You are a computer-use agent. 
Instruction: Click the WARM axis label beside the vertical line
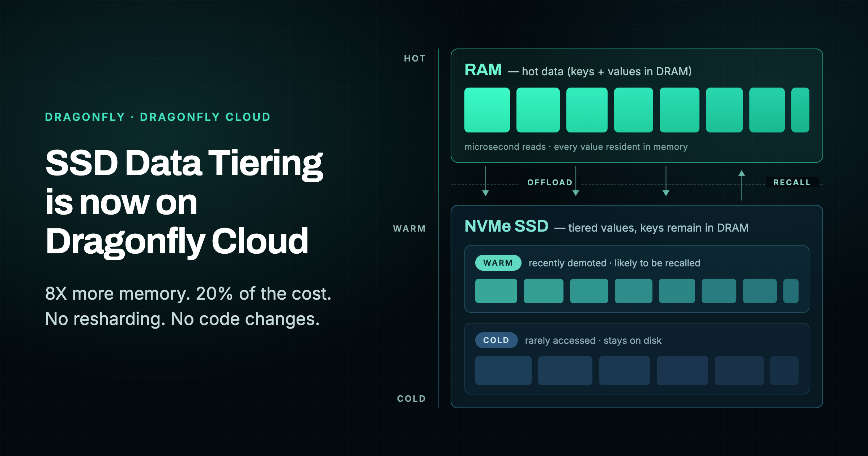pyautogui.click(x=409, y=228)
